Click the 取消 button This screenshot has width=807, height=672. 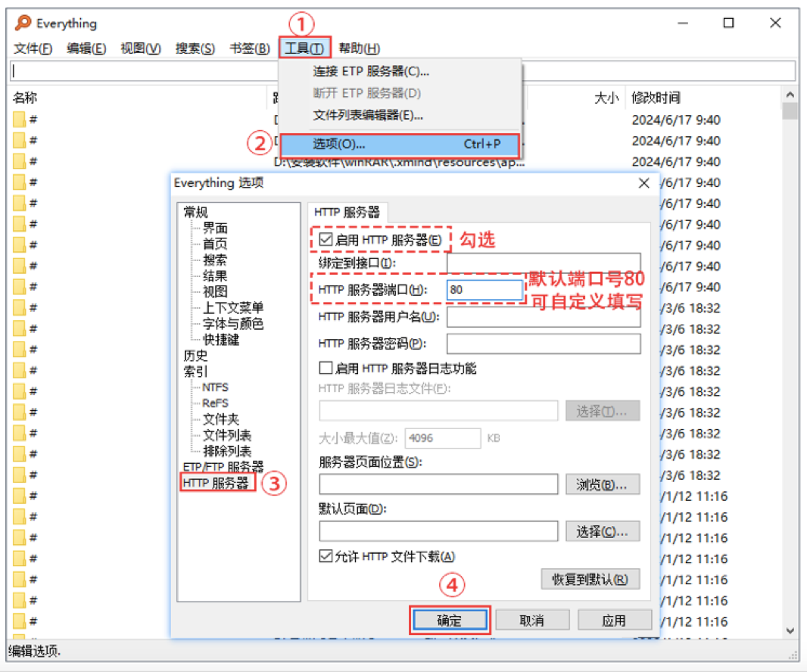[532, 620]
